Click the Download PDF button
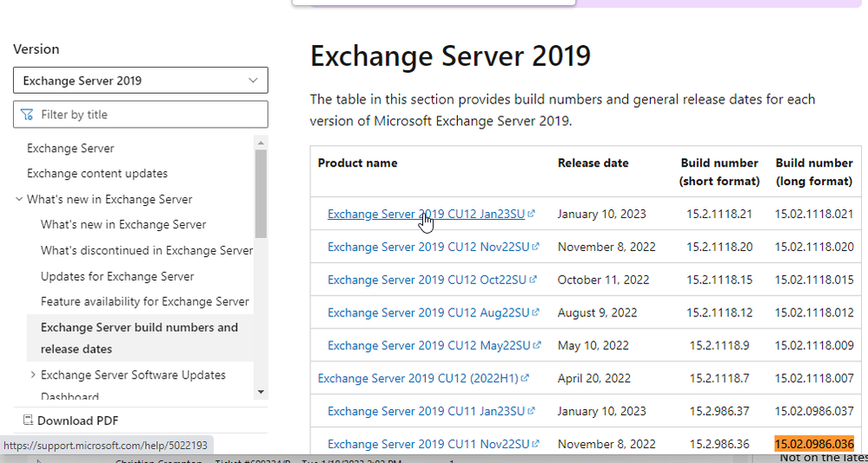Screen dimensions: 868x463 tap(71, 420)
